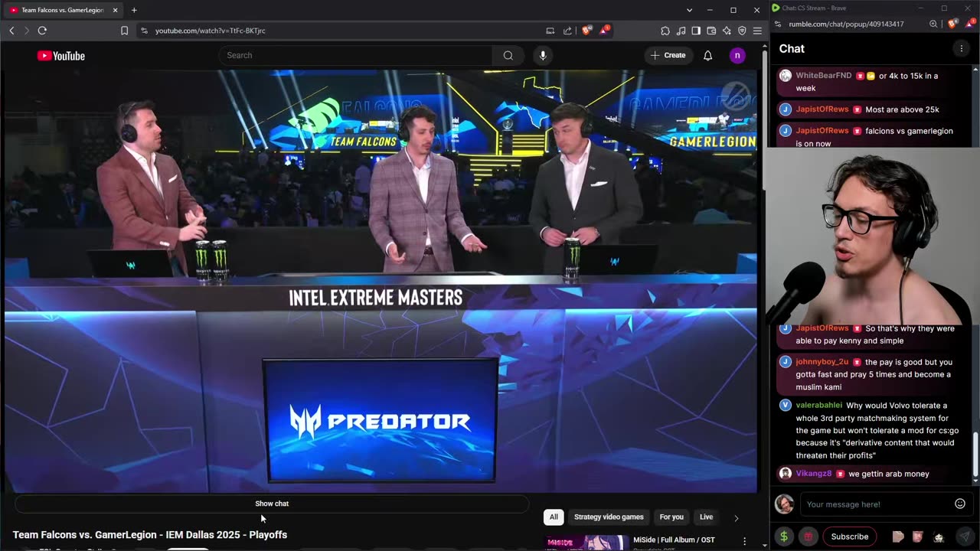Viewport: 980px width, 551px height.
Task: Click zoom magnifier icon in Rumble address bar
Action: tap(933, 24)
